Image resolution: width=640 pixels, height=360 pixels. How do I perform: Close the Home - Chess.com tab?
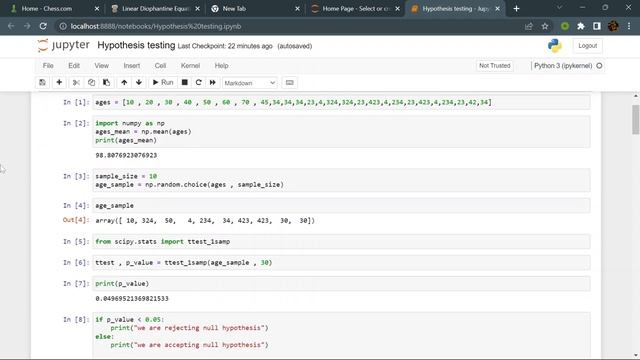(x=97, y=9)
